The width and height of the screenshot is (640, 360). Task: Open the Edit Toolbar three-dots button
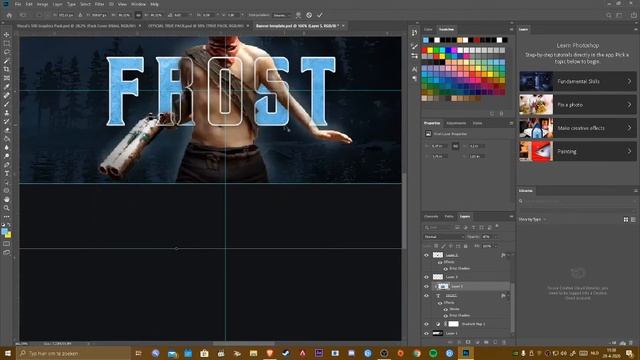pos(7,217)
